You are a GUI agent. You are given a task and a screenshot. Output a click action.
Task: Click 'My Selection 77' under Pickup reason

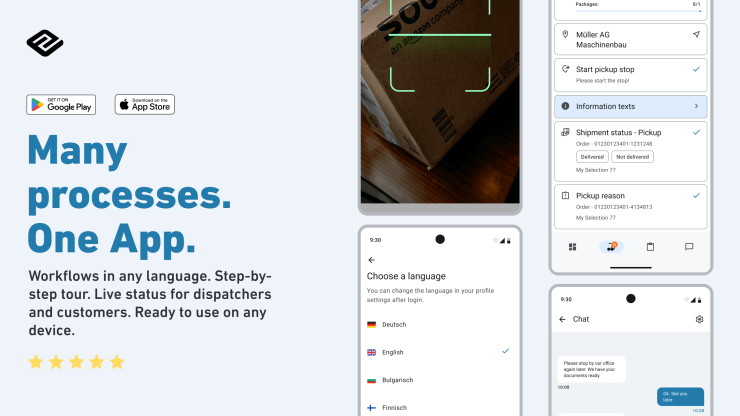[596, 218]
